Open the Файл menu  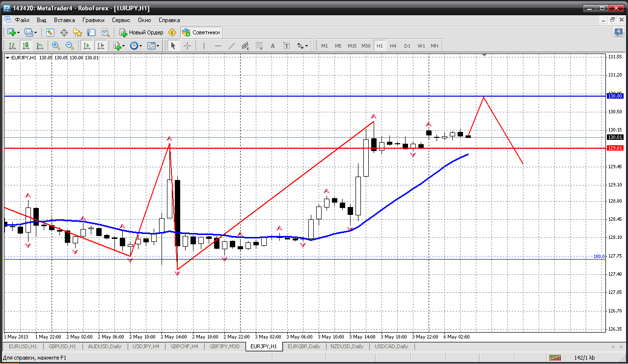click(22, 20)
